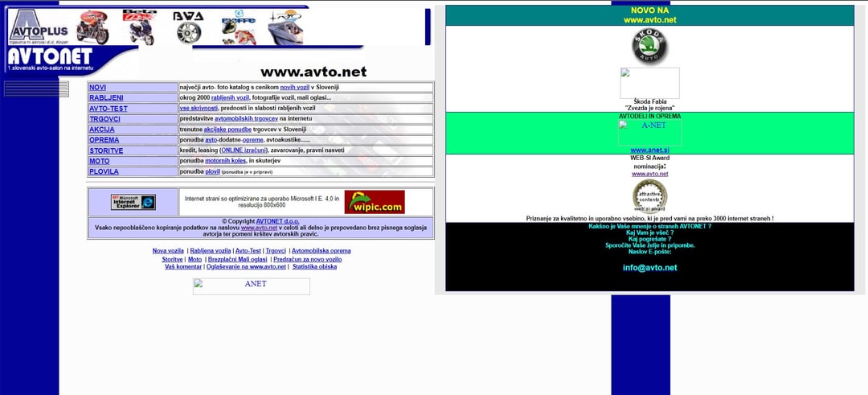
Task: Open the PLOVILA section
Action: 104,171
